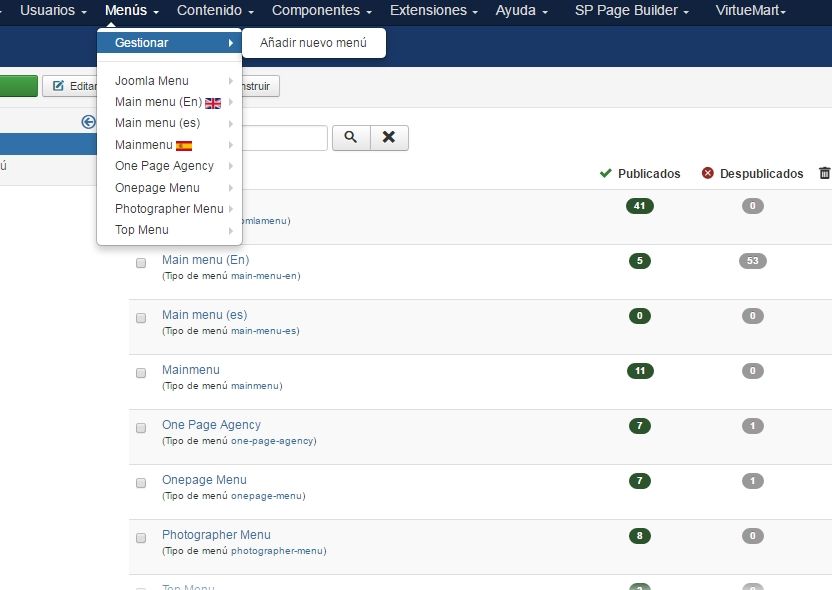Click the trash icon column header

click(825, 173)
